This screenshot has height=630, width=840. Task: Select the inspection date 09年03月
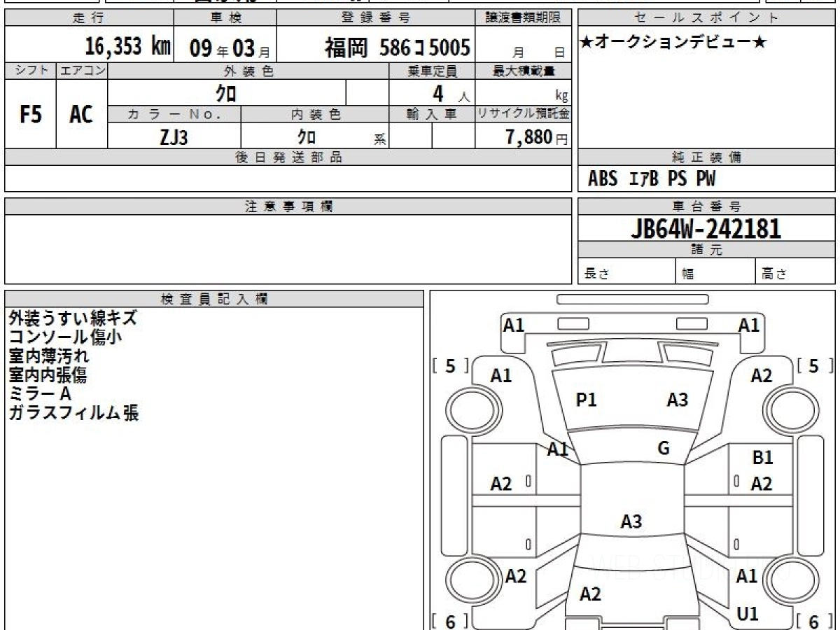(x=229, y=48)
